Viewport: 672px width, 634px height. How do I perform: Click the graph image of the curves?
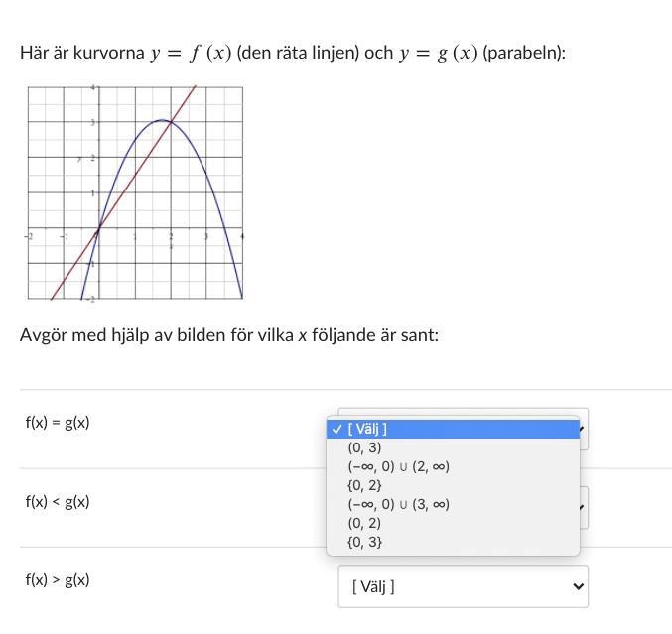[135, 192]
